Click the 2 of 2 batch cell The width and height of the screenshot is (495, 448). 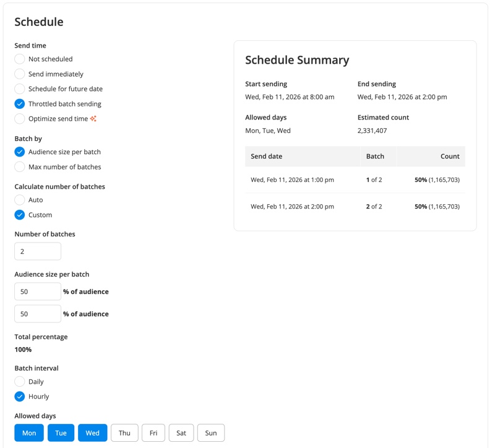(374, 207)
